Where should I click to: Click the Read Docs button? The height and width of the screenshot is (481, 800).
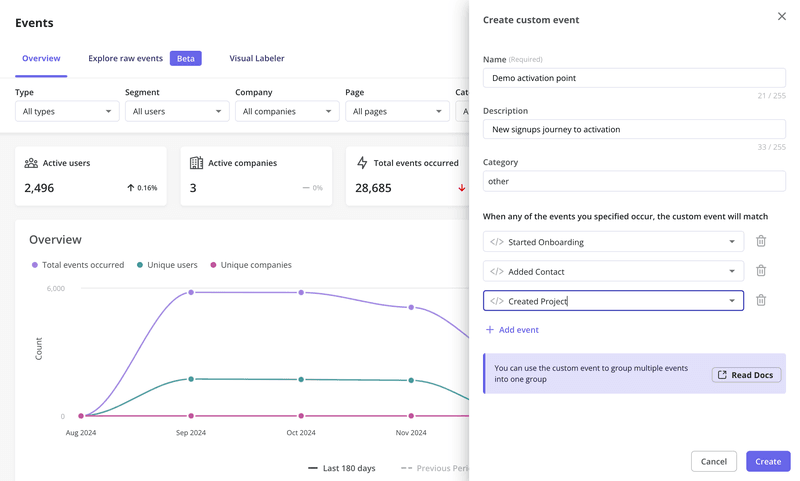pos(746,375)
